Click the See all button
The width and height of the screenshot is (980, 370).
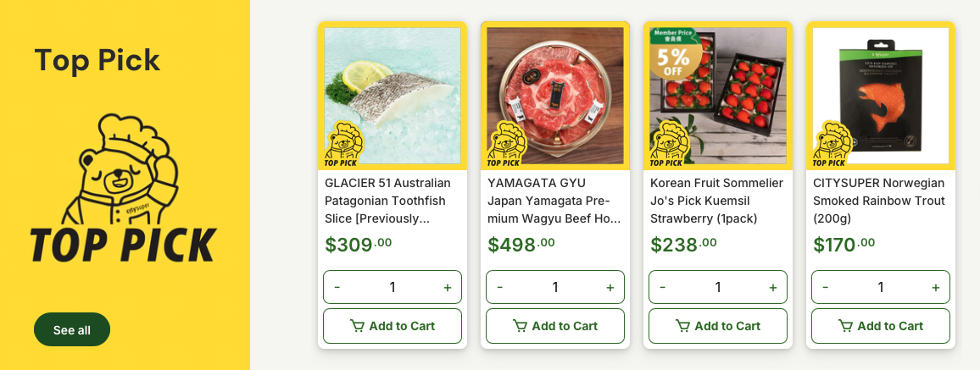[x=72, y=329]
